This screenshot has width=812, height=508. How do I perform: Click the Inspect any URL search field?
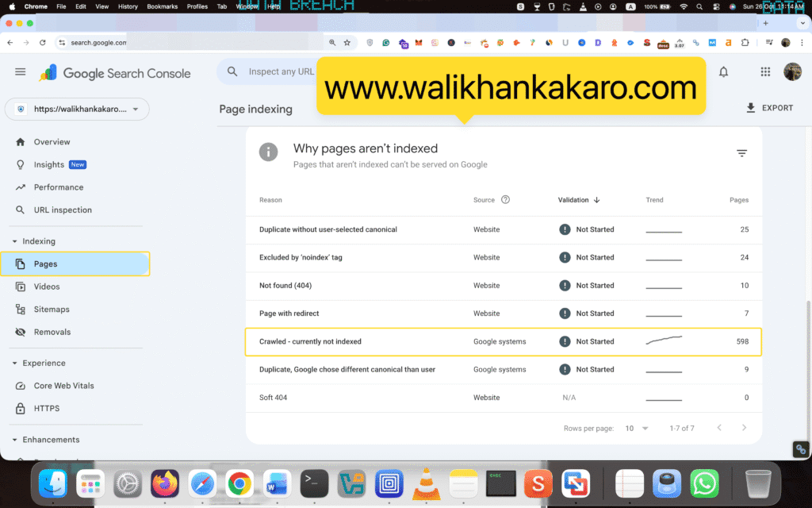pyautogui.click(x=282, y=72)
